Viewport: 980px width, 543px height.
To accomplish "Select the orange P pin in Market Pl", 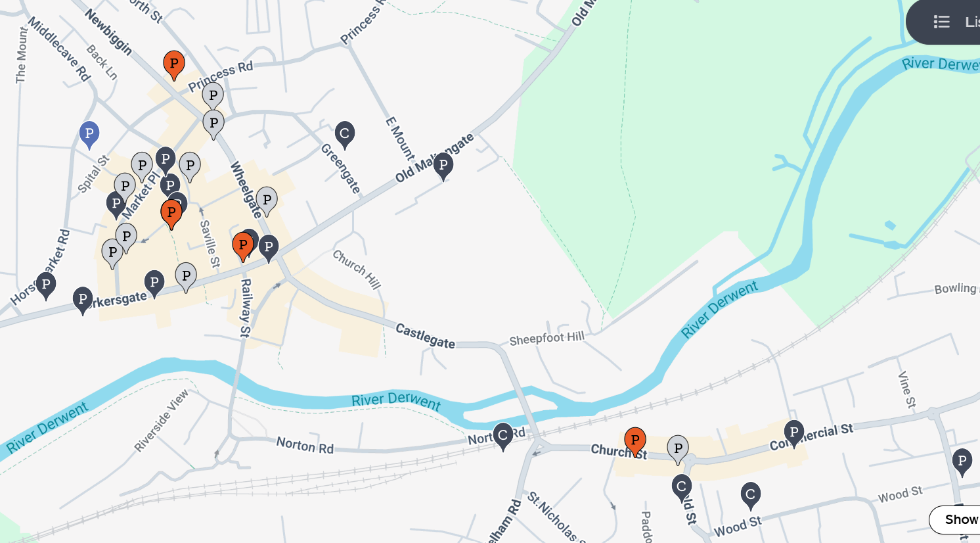I will point(171,214).
